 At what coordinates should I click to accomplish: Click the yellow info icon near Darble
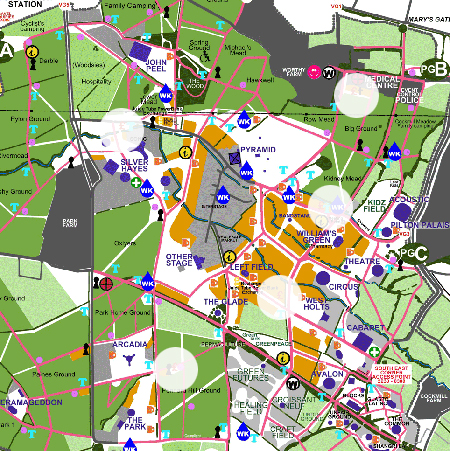[x=32, y=52]
